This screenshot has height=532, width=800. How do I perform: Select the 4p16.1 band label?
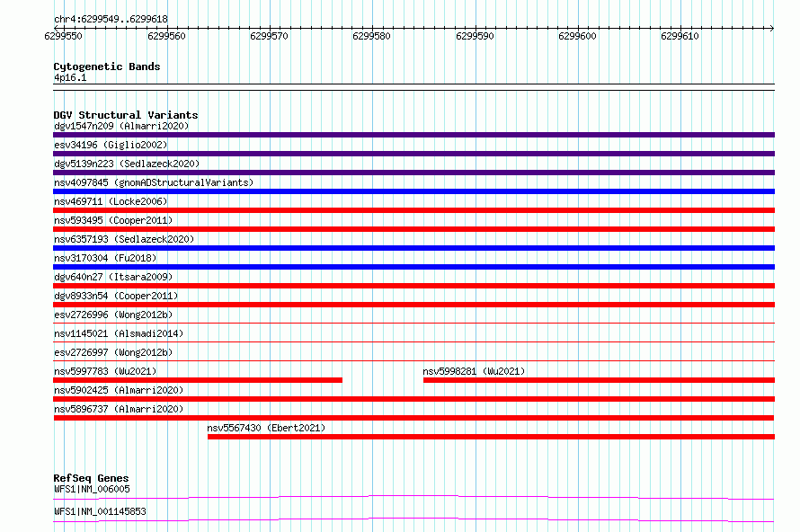pos(70,77)
